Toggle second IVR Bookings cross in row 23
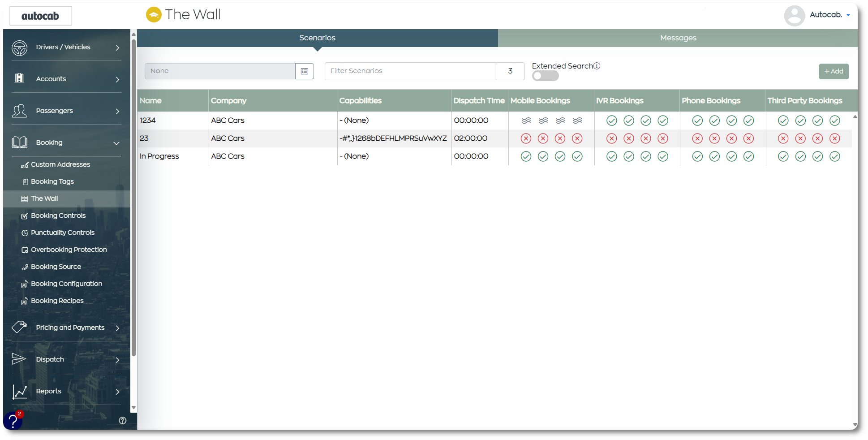 coord(629,138)
